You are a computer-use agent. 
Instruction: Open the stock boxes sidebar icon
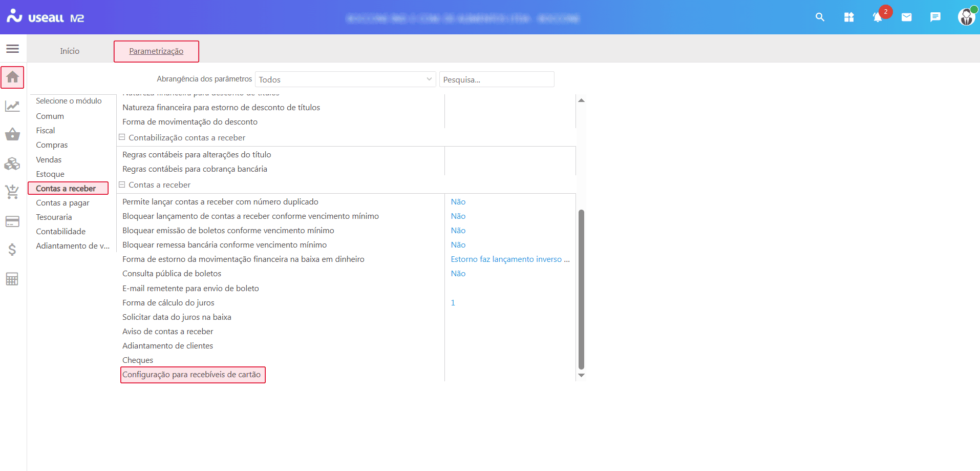click(12, 163)
